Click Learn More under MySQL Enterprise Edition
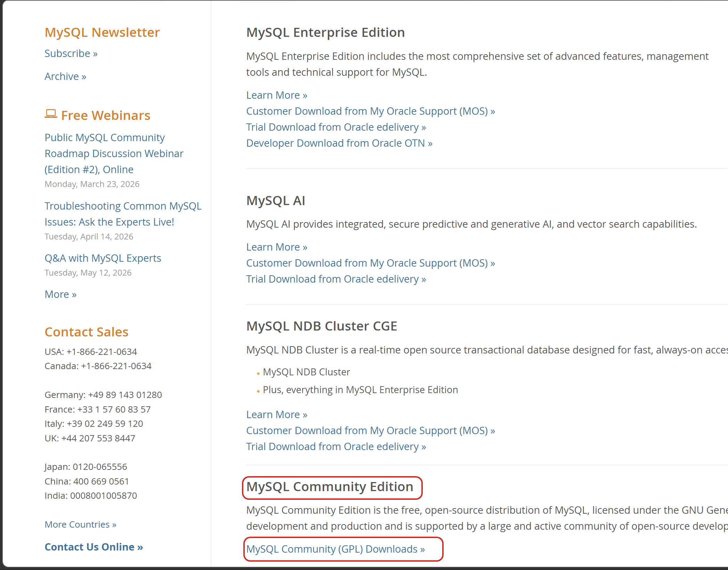The height and width of the screenshot is (570, 728). point(277,95)
